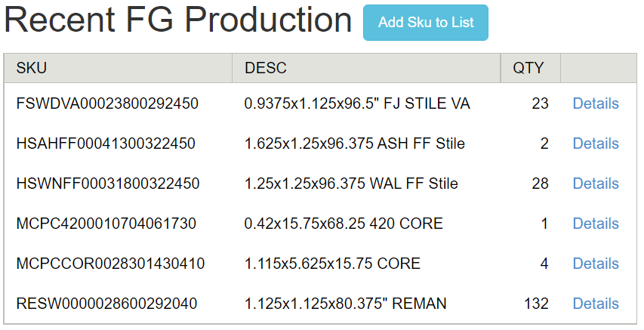Click the FJ STILE VA description
The width and height of the screenshot is (644, 330).
coord(357,103)
